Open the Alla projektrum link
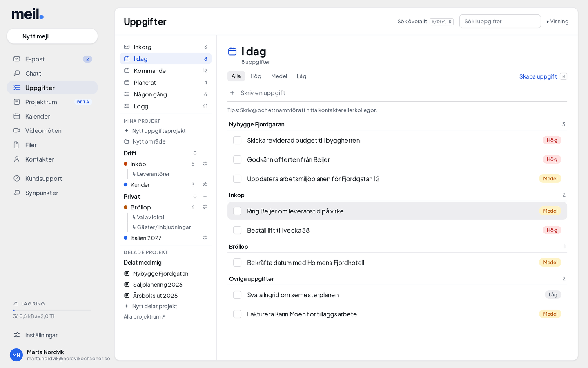The height and width of the screenshot is (368, 588). click(145, 316)
